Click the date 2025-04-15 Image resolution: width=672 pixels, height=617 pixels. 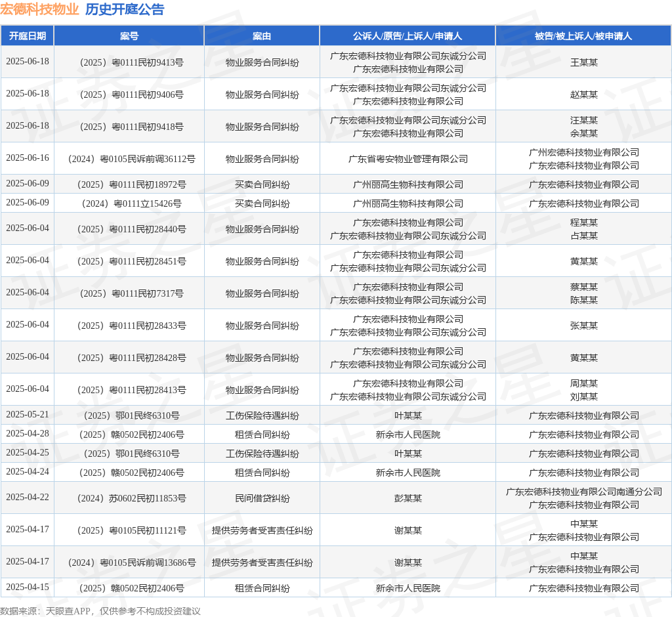[28, 587]
